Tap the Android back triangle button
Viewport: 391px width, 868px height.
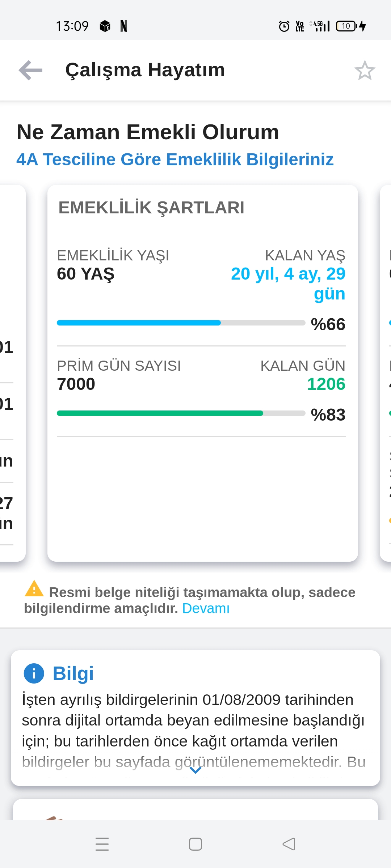coord(289,844)
